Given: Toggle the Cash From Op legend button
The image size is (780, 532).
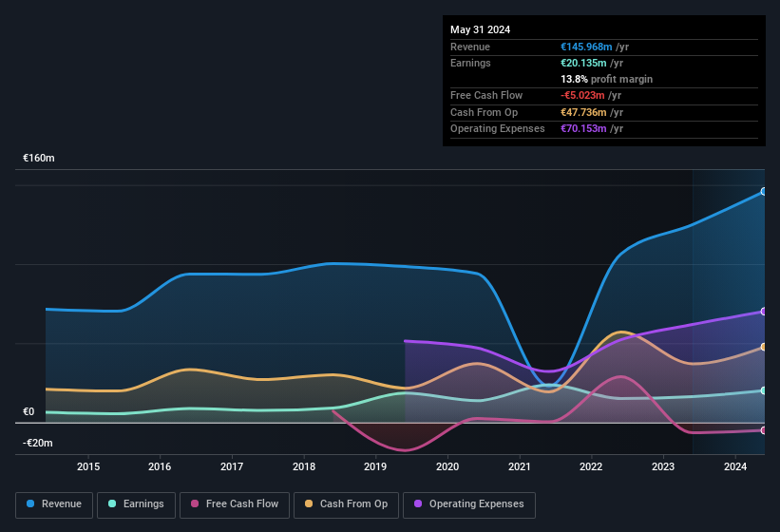Looking at the screenshot, I should click(346, 504).
